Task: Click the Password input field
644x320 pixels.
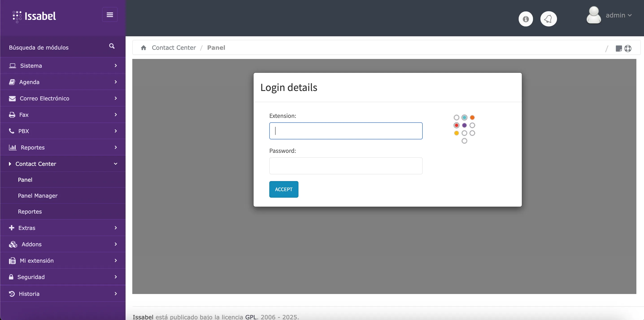Action: [346, 166]
